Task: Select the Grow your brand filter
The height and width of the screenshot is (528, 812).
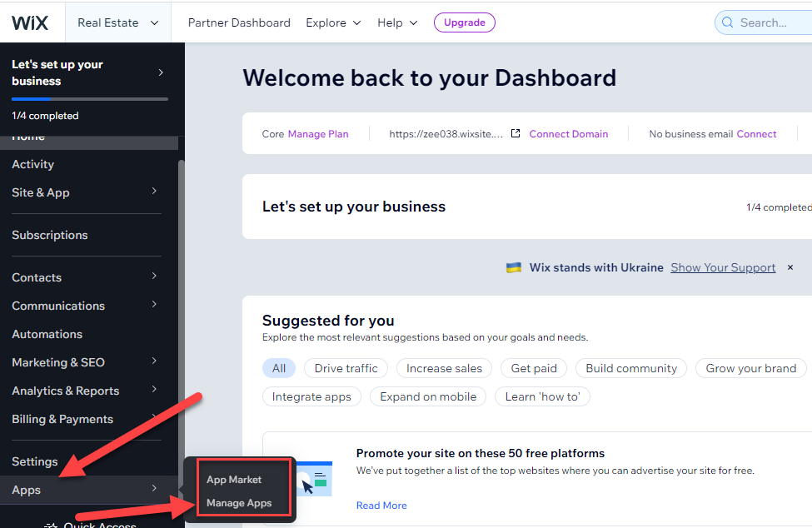Action: click(751, 369)
